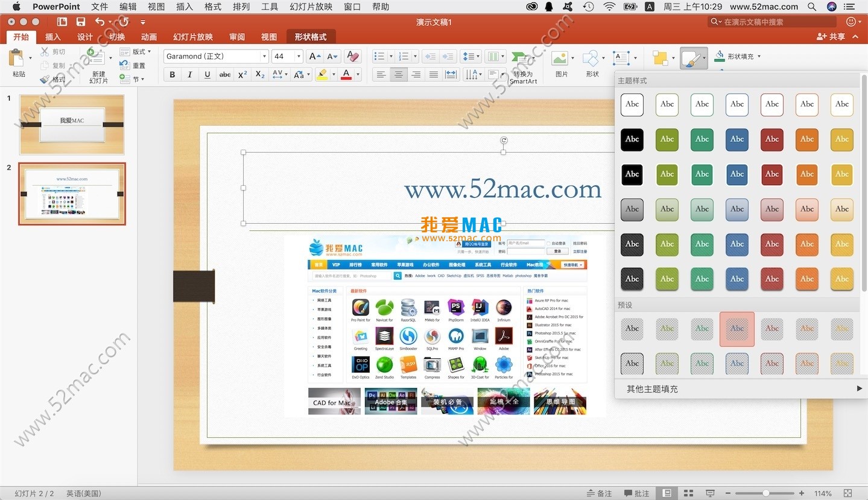868x500 pixels.
Task: Adjust the zoom slider handle
Action: tap(765, 493)
